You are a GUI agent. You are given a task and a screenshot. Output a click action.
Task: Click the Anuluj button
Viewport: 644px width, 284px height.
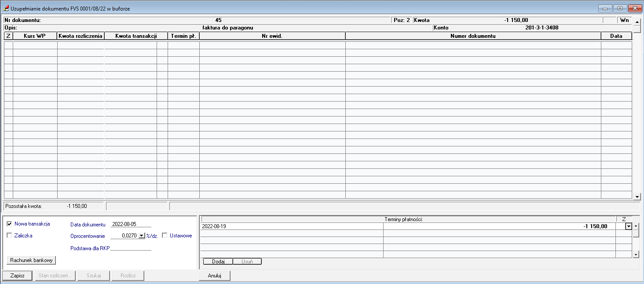(215, 276)
